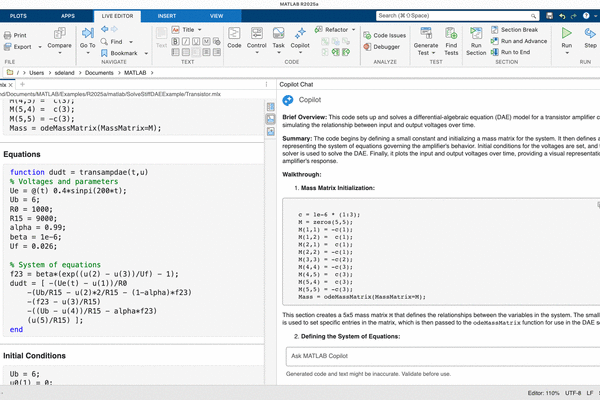600x400 pixels.
Task: Open the Title text style dropdown
Action: click(x=191, y=30)
